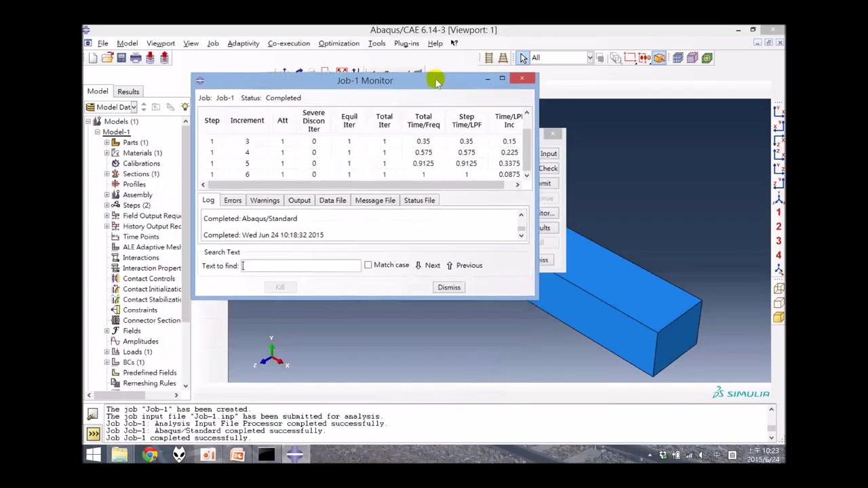Open the Tools menu

376,43
